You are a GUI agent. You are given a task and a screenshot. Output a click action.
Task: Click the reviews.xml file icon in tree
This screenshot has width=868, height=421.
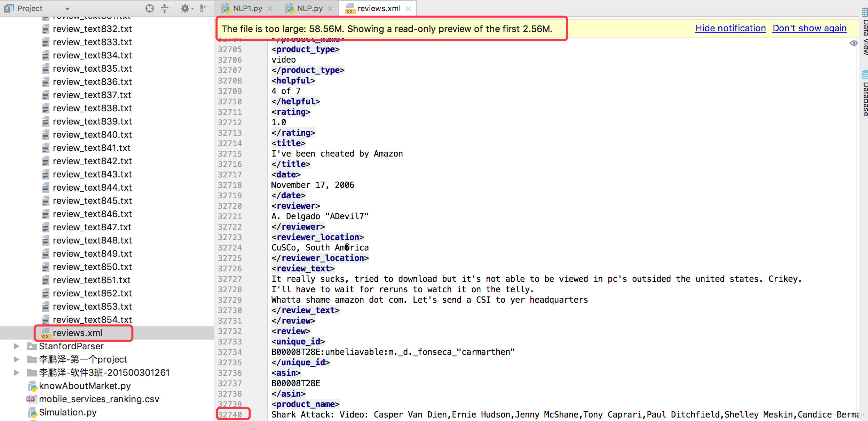click(45, 333)
